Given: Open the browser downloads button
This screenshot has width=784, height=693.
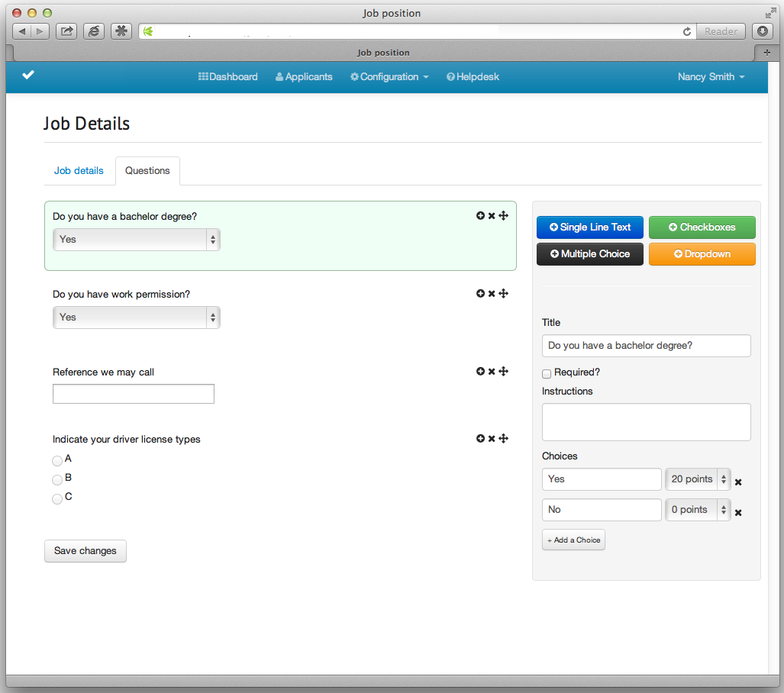Looking at the screenshot, I should (x=763, y=31).
